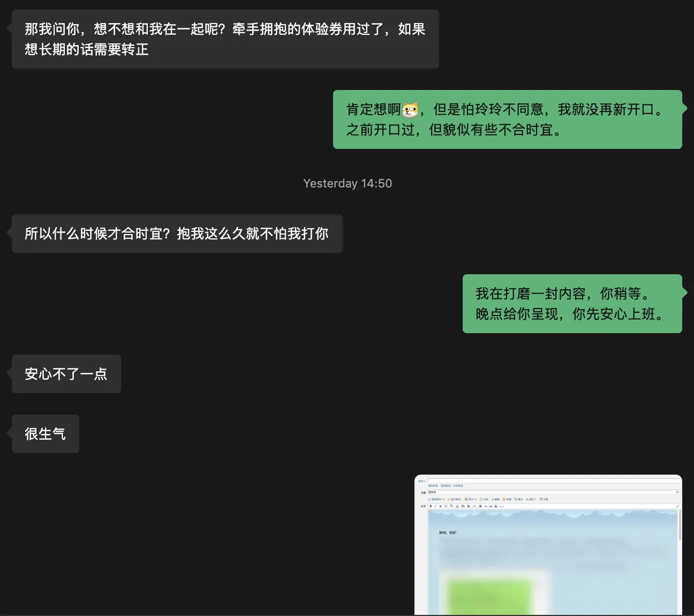Click the 收件人 recipient input field
694x616 pixels.
click(x=535, y=480)
